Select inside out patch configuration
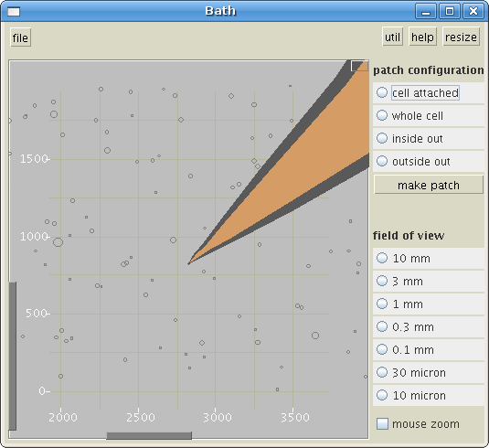 (428, 138)
